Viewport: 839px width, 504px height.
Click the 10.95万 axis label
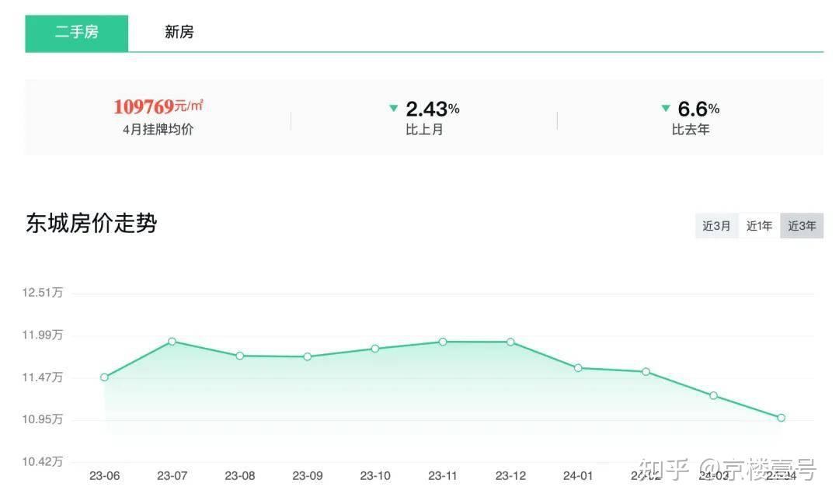click(42, 419)
